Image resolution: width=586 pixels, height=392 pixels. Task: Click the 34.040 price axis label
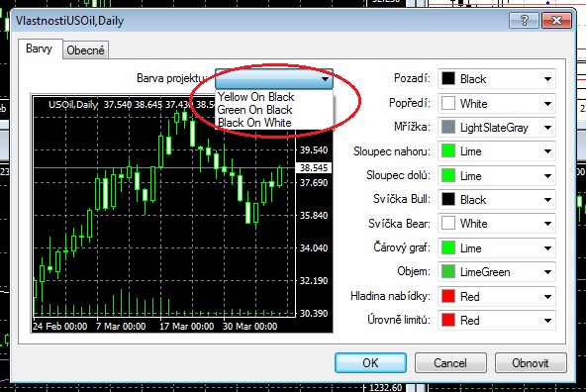click(314, 247)
